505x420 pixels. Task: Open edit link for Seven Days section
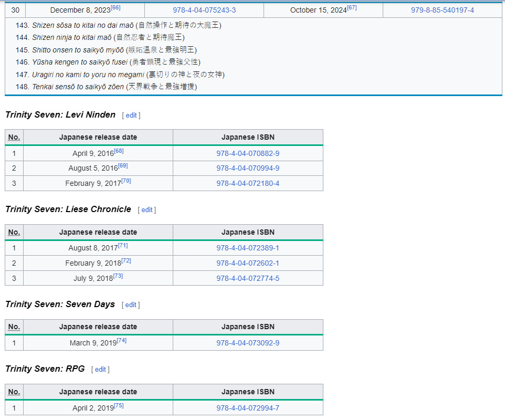point(131,304)
